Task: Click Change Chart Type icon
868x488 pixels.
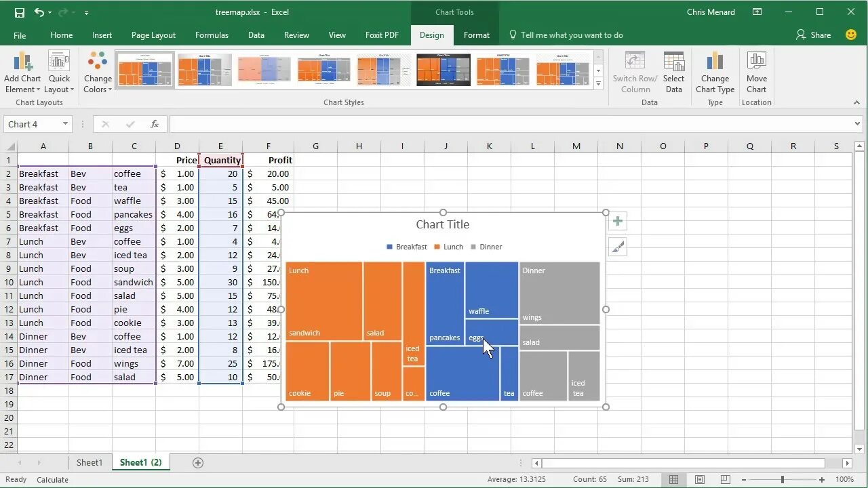Action: [715, 73]
